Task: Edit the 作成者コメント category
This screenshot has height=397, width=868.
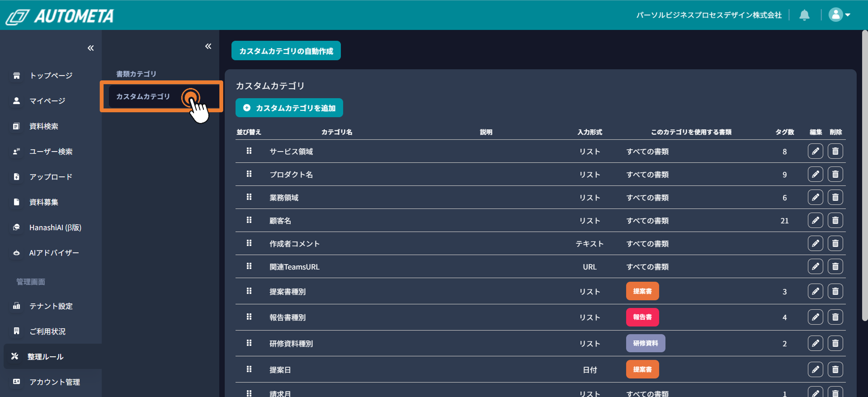Action: [x=815, y=243]
